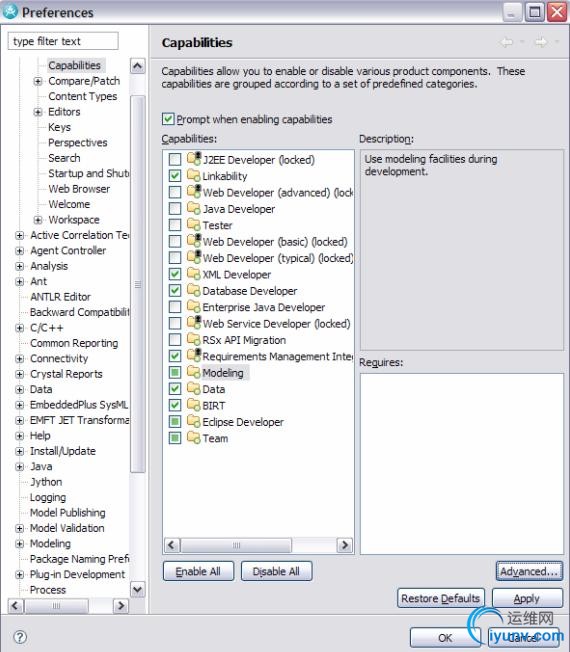Uncheck the XML Developer checkbox
This screenshot has height=652, width=570.
175,274
